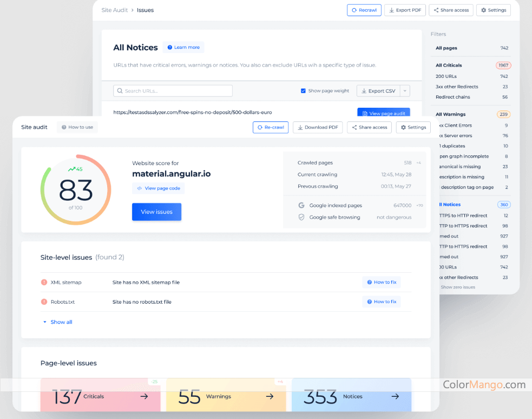Click the XML sitemap error icon

pos(44,282)
